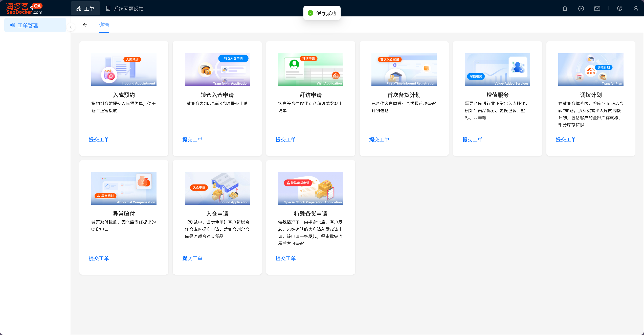Viewport: 644px width, 335px height.
Task: Click the back arrow icon
Action: (85, 25)
